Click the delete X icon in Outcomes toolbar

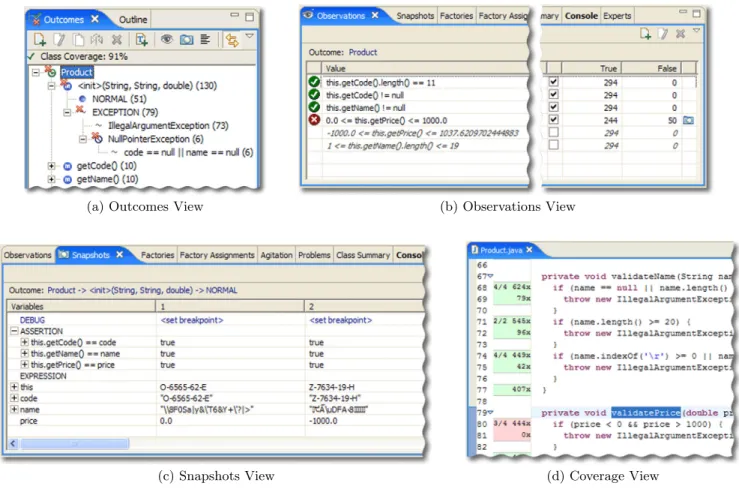116,40
